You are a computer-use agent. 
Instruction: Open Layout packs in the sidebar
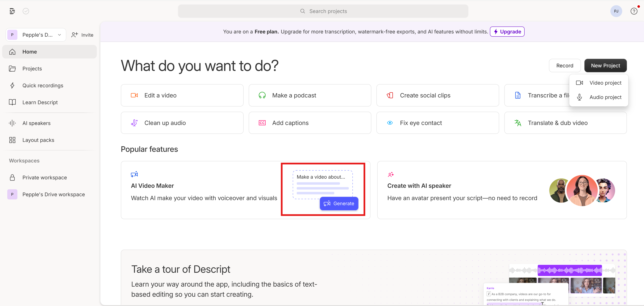click(38, 140)
